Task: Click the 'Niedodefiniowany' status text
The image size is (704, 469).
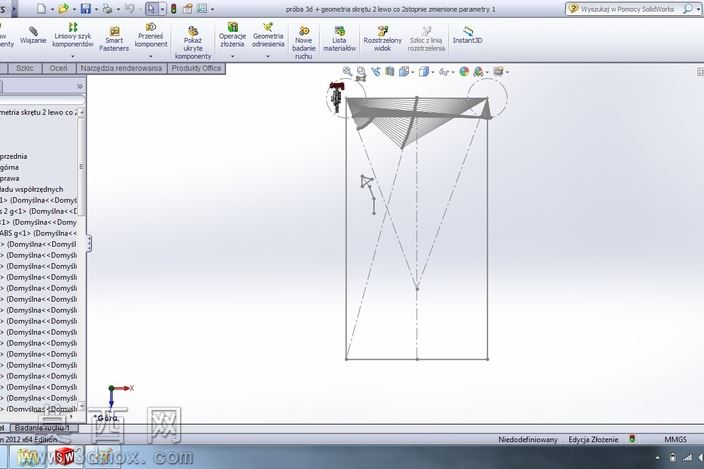Action: pyautogui.click(x=528, y=440)
